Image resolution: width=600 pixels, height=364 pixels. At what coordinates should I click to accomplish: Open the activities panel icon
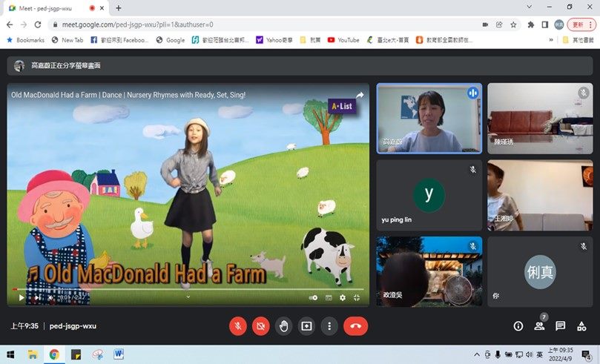[x=582, y=326]
